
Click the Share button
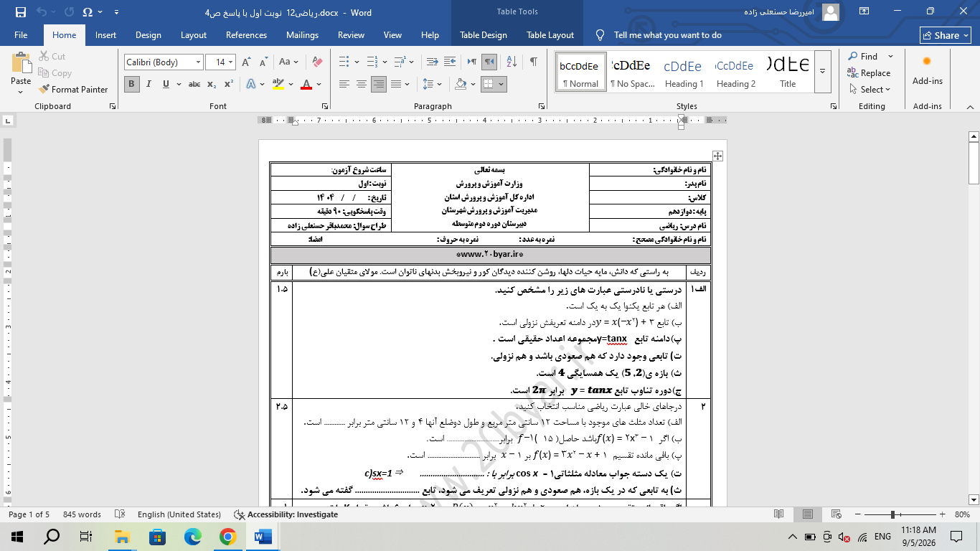[x=946, y=35]
